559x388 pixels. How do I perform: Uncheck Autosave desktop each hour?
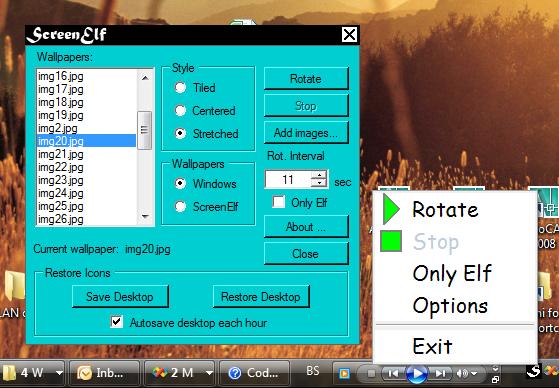117,322
